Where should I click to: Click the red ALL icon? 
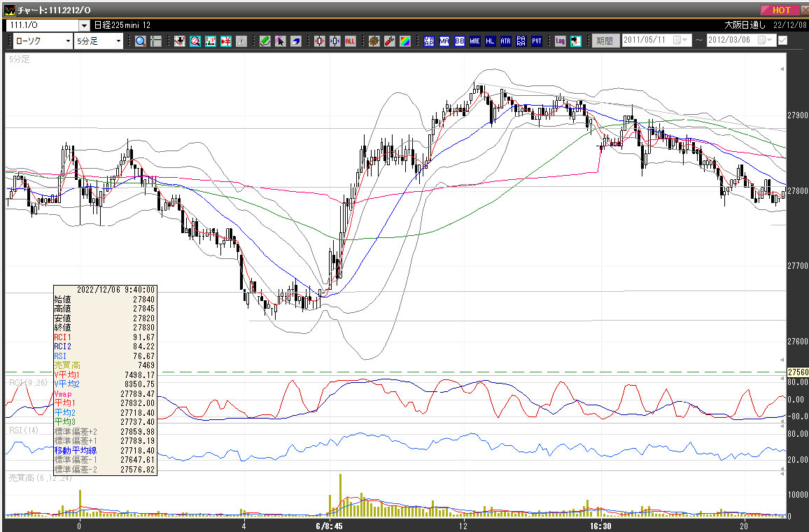tap(351, 41)
